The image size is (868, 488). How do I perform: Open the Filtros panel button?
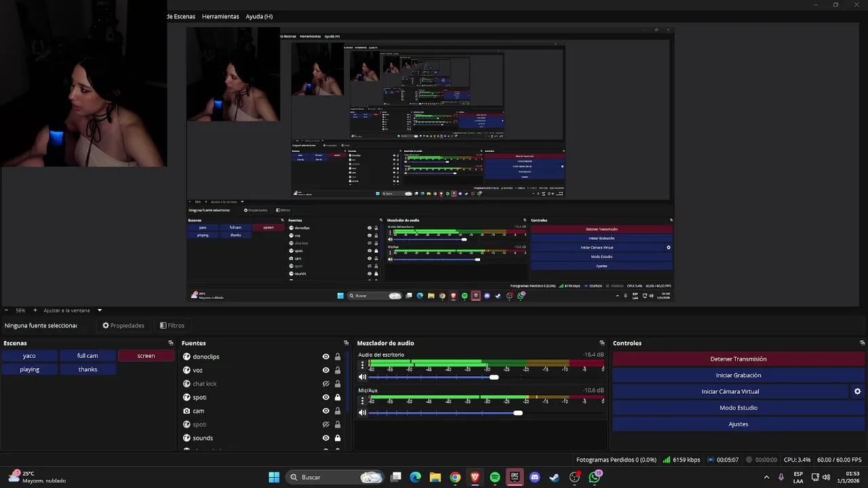172,325
